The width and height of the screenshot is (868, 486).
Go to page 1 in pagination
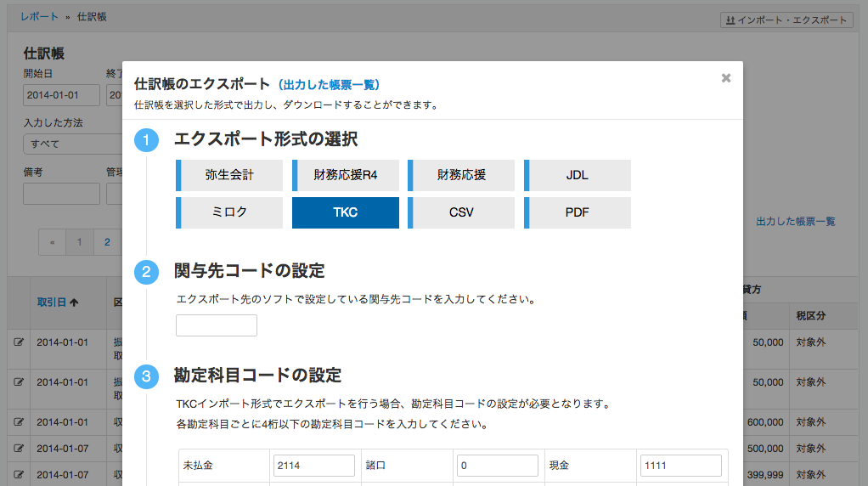79,242
